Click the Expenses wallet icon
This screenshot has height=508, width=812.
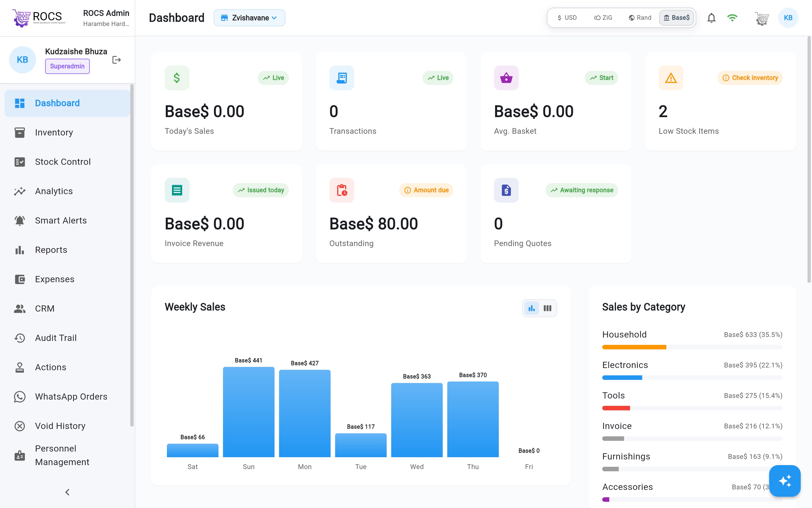20,279
